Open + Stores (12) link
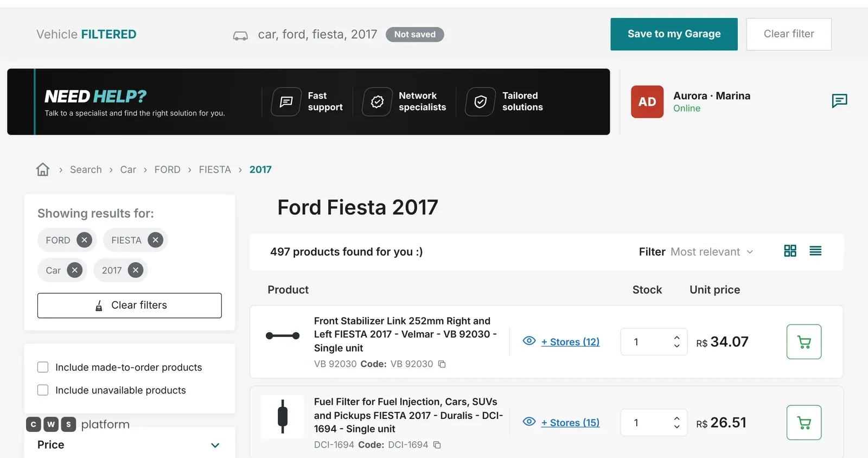 [x=570, y=342]
